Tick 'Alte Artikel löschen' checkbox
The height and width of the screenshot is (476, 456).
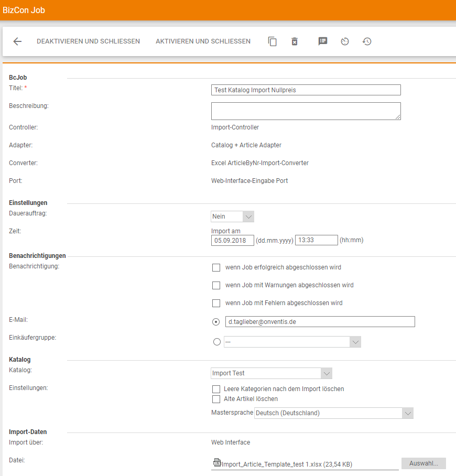click(216, 399)
